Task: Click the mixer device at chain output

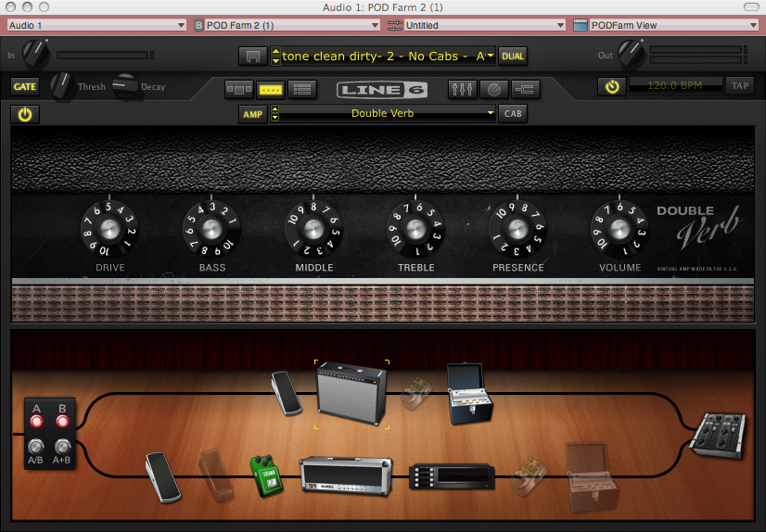Action: (x=719, y=435)
